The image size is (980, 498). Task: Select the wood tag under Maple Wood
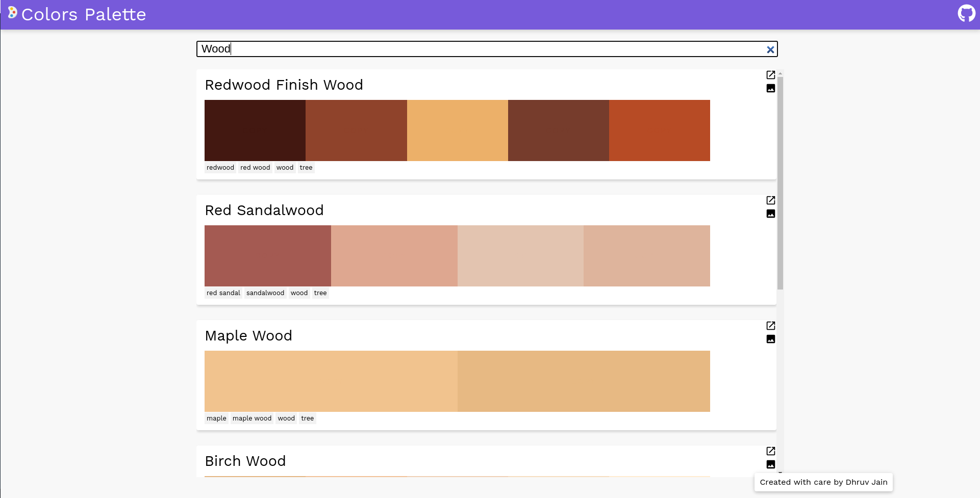tap(286, 418)
